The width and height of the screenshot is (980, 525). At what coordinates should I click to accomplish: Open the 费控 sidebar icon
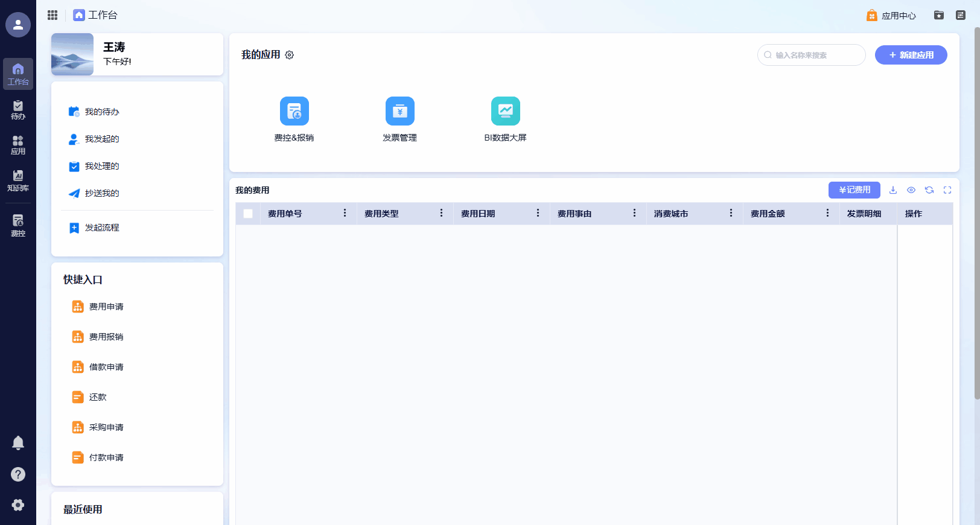point(18,225)
